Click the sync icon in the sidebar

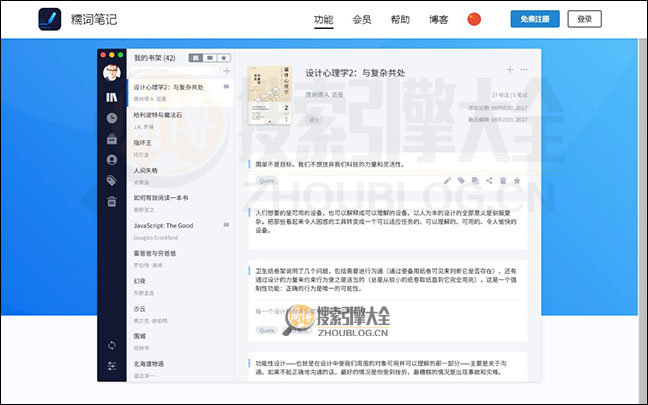click(x=112, y=345)
